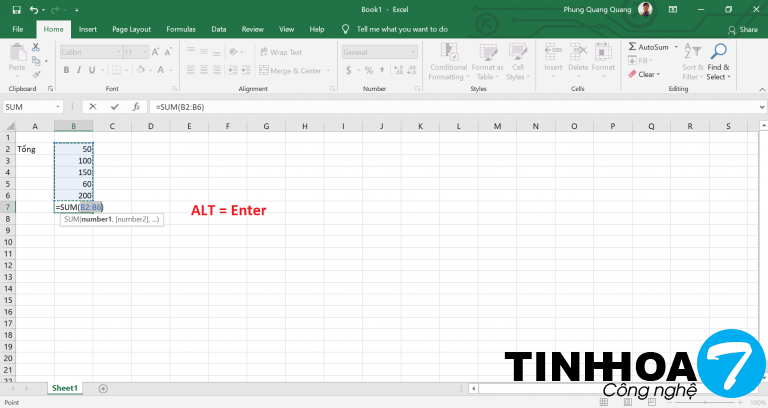Click the Undo arrow icon
Image resolution: width=768 pixels, height=408 pixels.
[x=34, y=9]
